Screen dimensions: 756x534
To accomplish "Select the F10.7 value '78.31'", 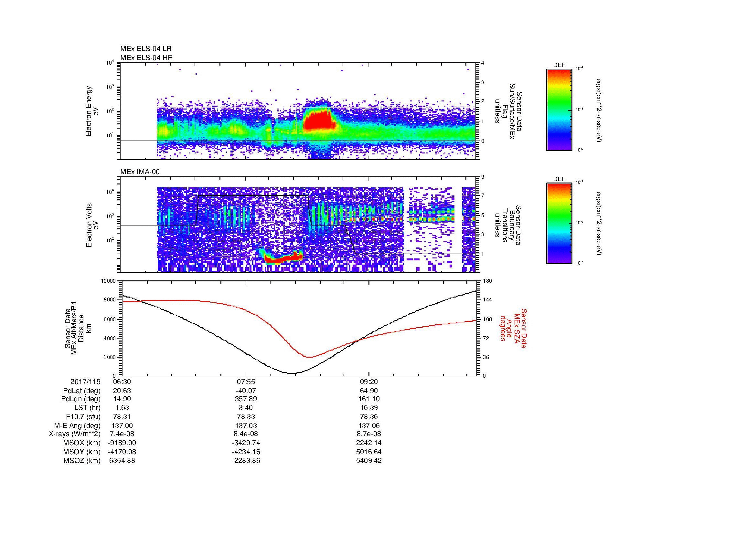I will coord(122,416).
